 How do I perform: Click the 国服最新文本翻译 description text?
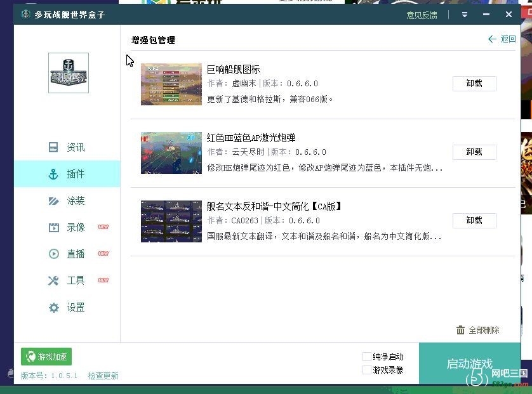(324, 236)
